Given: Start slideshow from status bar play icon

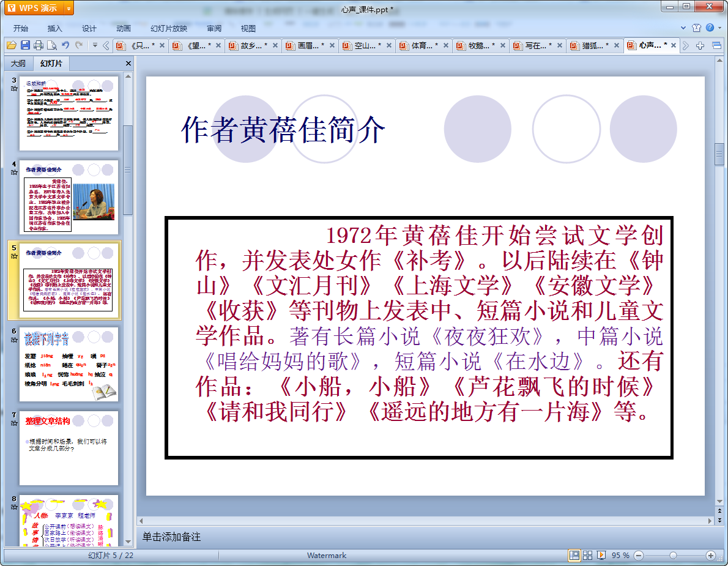Looking at the screenshot, I should tap(601, 556).
